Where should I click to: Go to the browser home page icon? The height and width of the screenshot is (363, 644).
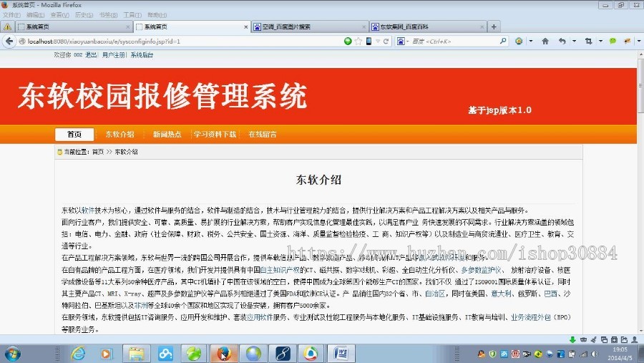coord(545,41)
